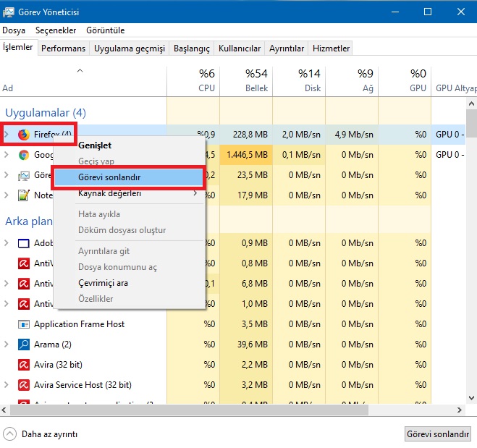This screenshot has width=477, height=448.
Task: Click the Adobe process icon in background processes
Action: (x=24, y=243)
